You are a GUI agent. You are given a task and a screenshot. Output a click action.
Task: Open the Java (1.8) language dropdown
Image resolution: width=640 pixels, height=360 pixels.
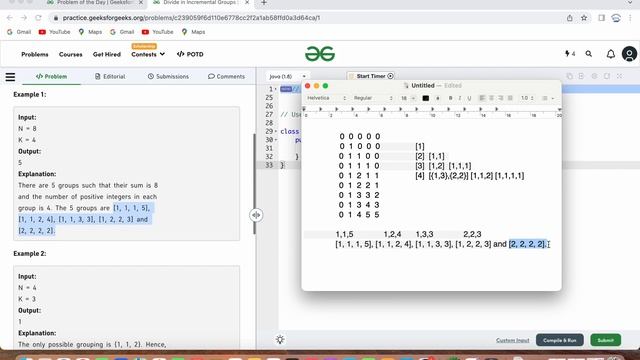pyautogui.click(x=287, y=76)
